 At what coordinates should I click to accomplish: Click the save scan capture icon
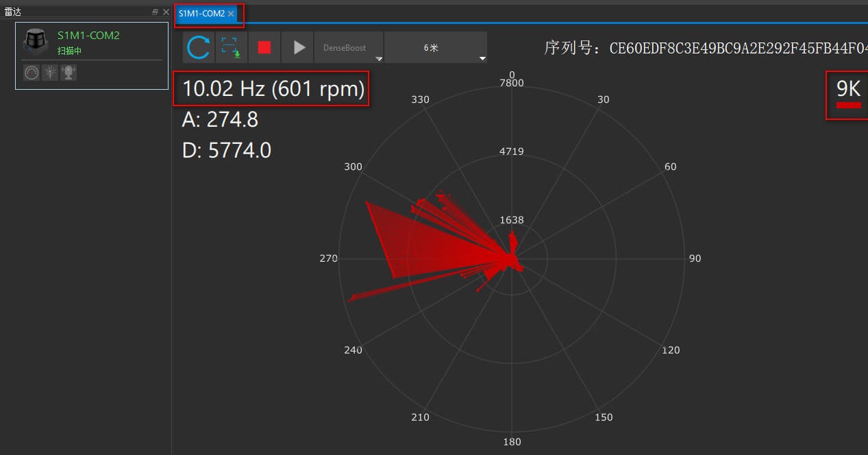(x=231, y=47)
